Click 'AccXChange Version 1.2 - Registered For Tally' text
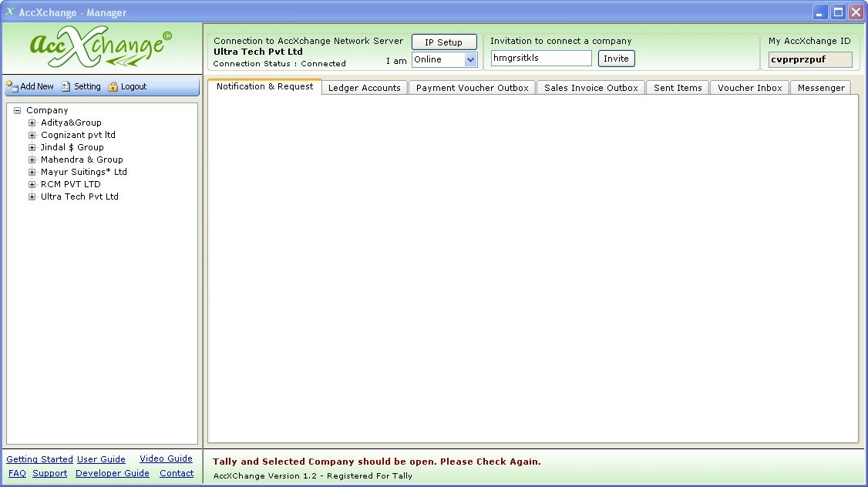Viewport: 868px width, 487px height. 313,476
